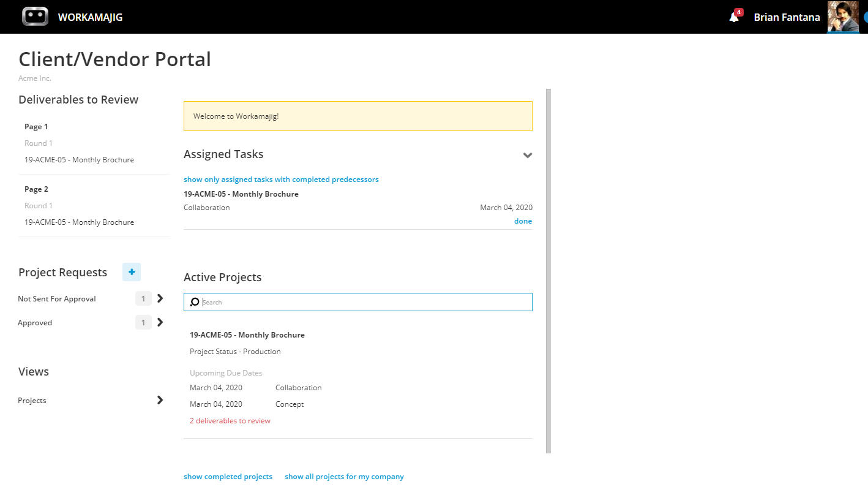Click show completed projects link
This screenshot has height=495, width=868.
tap(228, 477)
